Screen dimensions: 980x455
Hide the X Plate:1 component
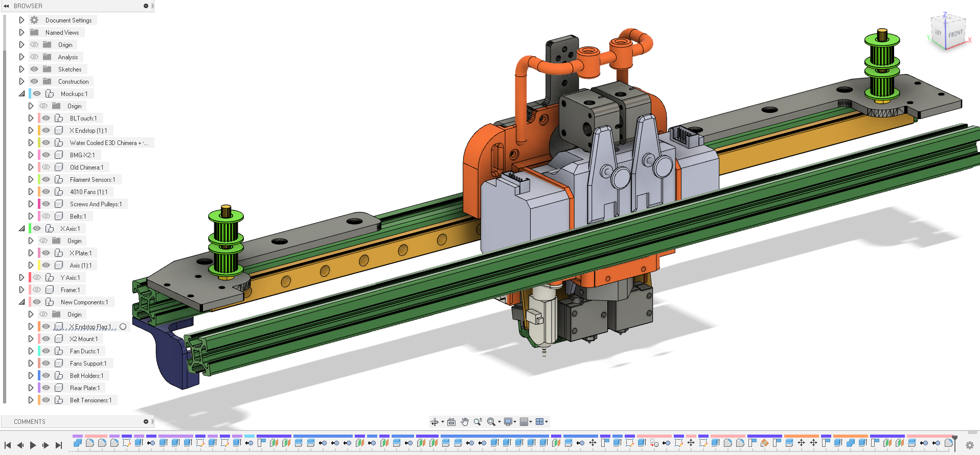pos(46,253)
